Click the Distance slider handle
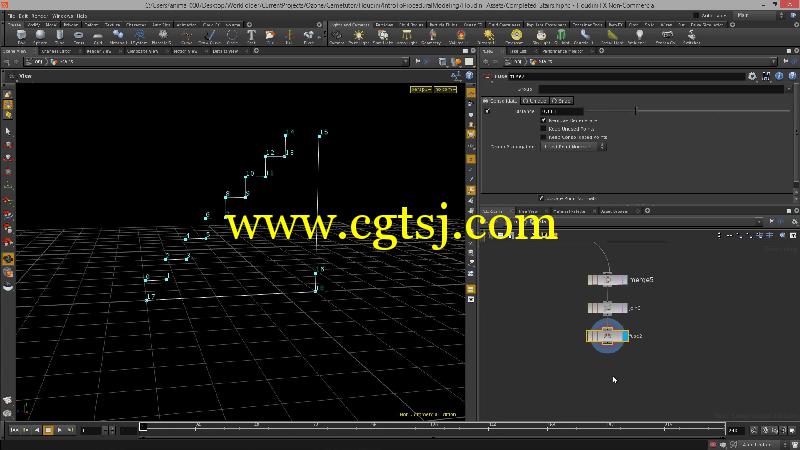Viewport: 800px width, 450px height. [x=635, y=111]
